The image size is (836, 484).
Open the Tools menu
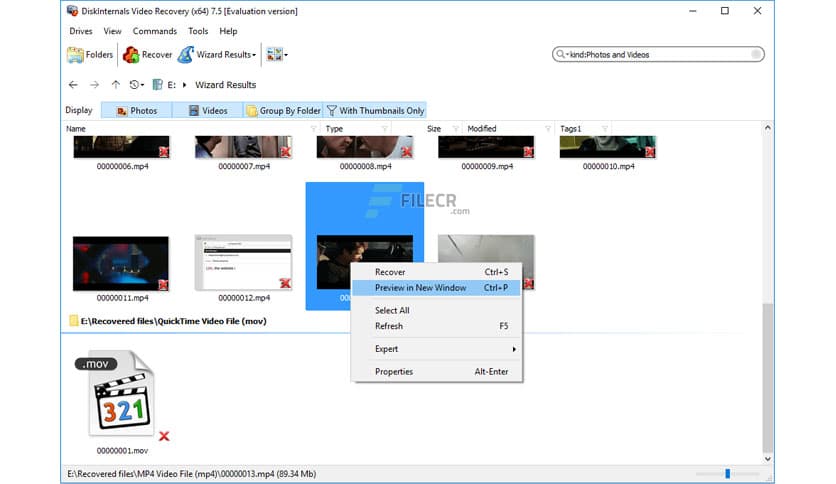[x=198, y=31]
